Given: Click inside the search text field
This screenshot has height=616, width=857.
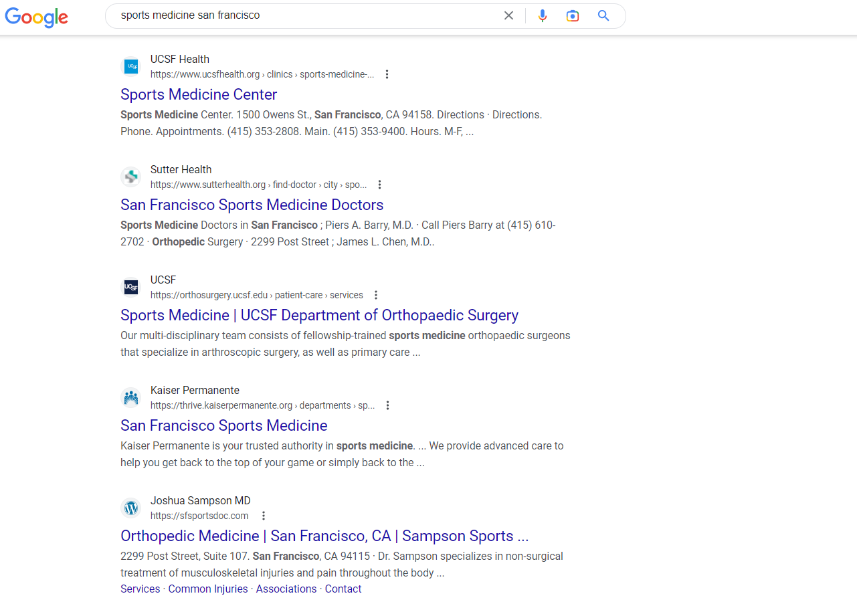Looking at the screenshot, I should (308, 15).
